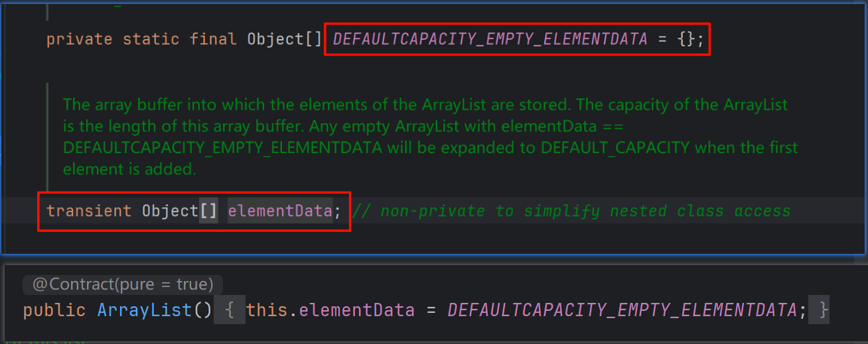Screen dimensions: 868x344
Task: Click the empty array initializer {}
Action: pos(686,39)
